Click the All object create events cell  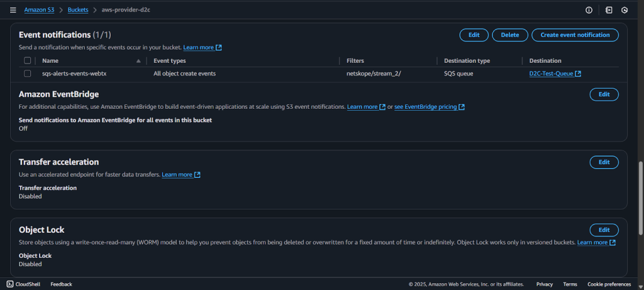(185, 74)
